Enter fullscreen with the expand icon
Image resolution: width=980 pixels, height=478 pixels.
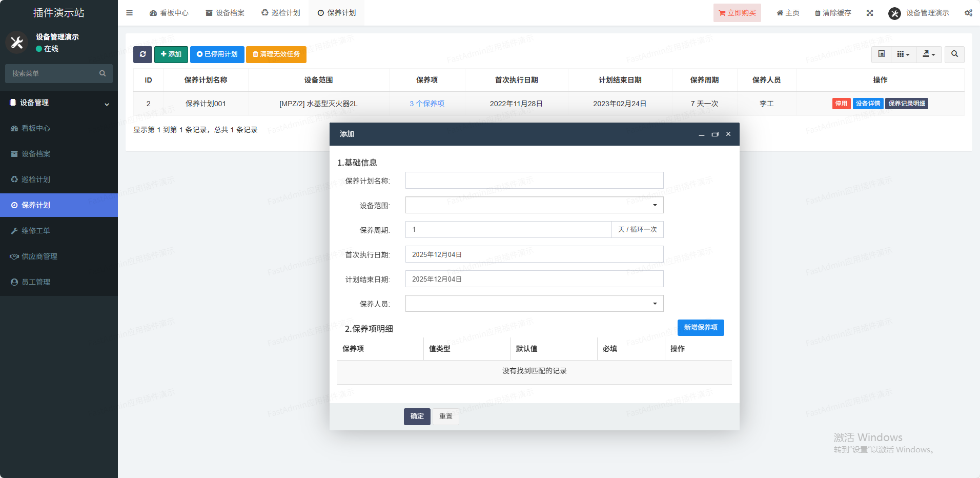(870, 13)
